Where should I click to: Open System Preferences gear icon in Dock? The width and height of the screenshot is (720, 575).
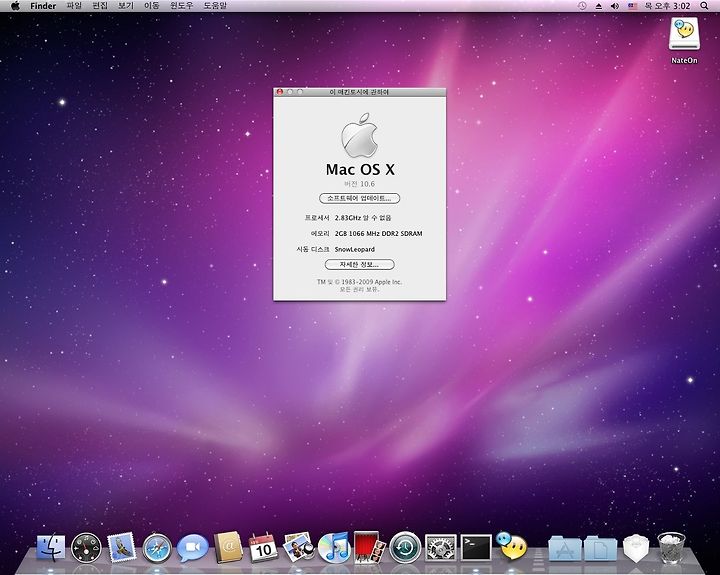440,547
